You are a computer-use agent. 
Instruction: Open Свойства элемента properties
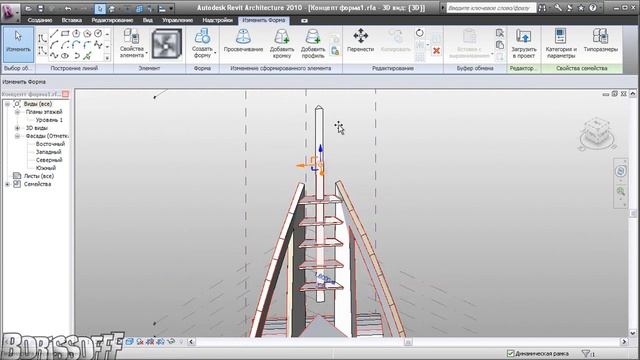pos(131,43)
